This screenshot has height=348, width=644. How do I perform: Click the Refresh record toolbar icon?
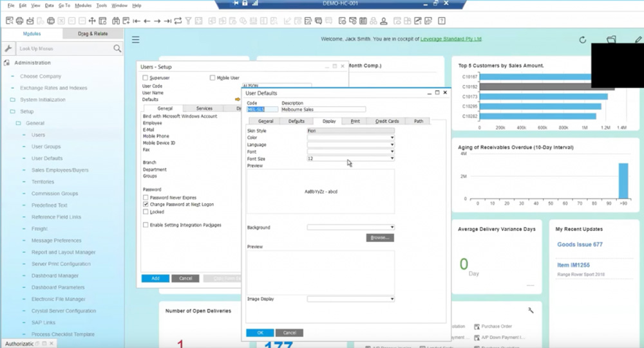178,21
